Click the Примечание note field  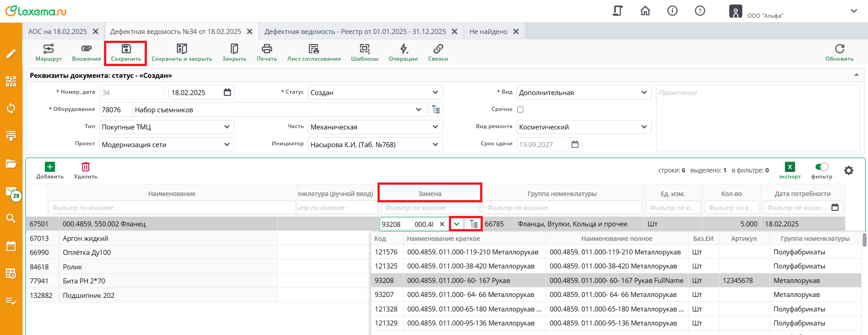click(757, 118)
